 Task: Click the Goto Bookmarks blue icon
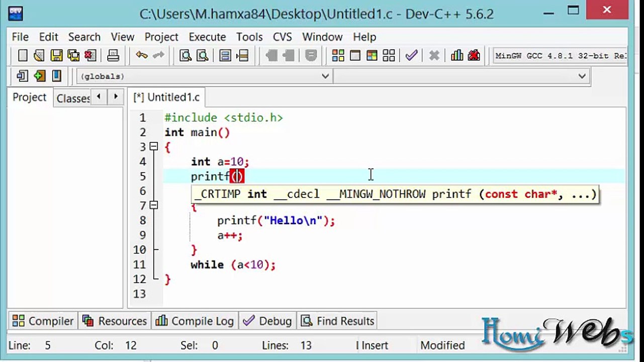pos(56,76)
